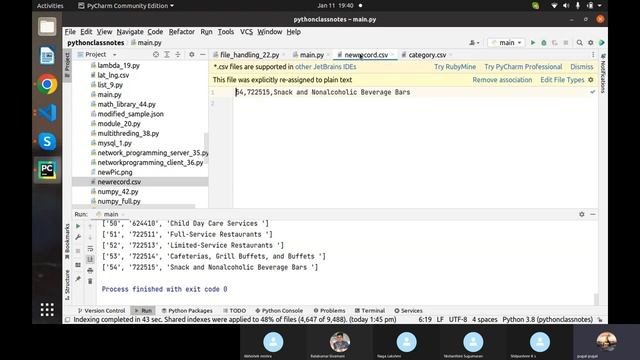Open PyCharm Community Edition app menu
The width and height of the screenshot is (640, 360).
tap(126, 6)
